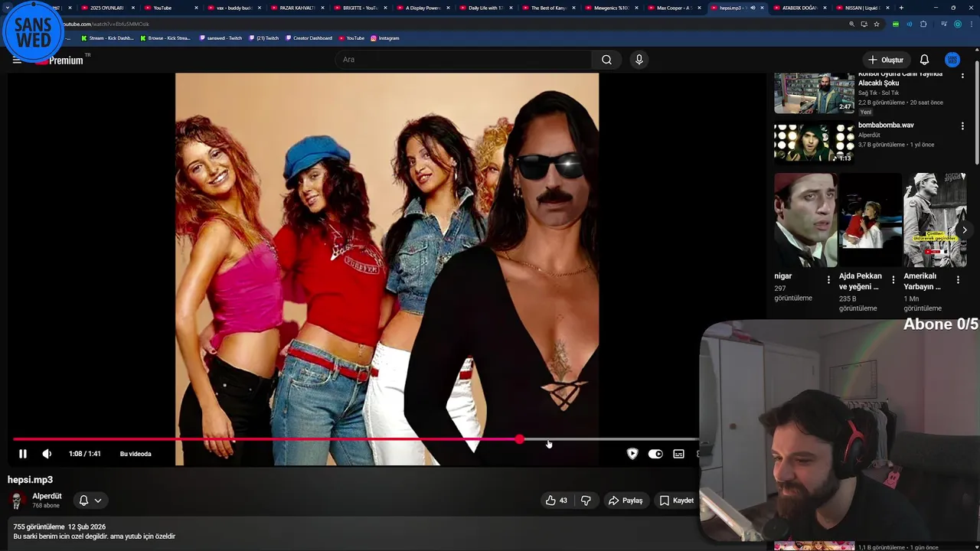Switch to the 2025 OYUNLARI tab
Screen dimensions: 980x551
106,8
